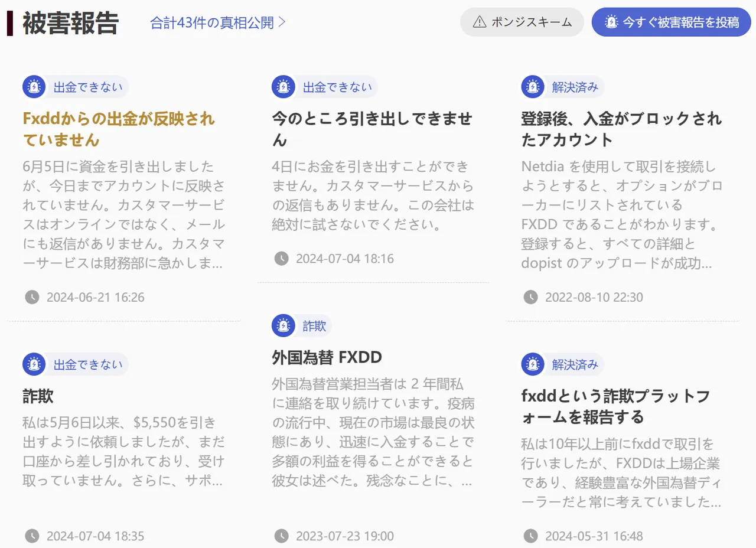Click siren icon on 登録後、入金がブロック report
This screenshot has height=548, width=756.
[x=533, y=87]
